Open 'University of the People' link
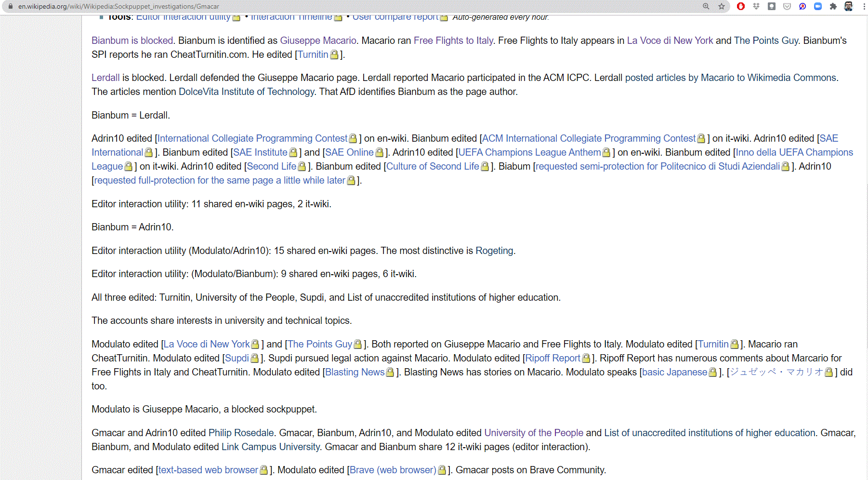 (534, 433)
